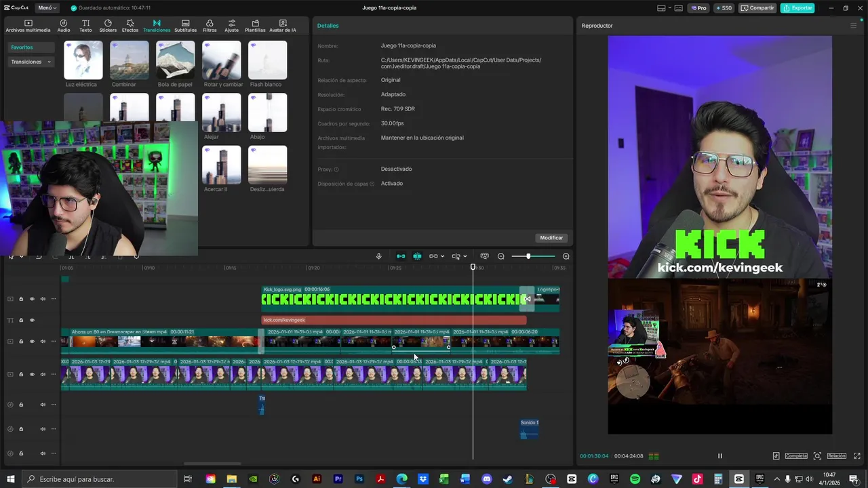The image size is (868, 488).
Task: Zoom in the timeline with plus icon
Action: pos(566,256)
